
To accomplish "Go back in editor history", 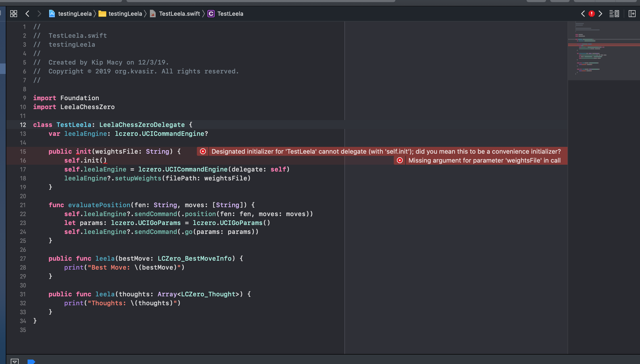I will point(27,14).
